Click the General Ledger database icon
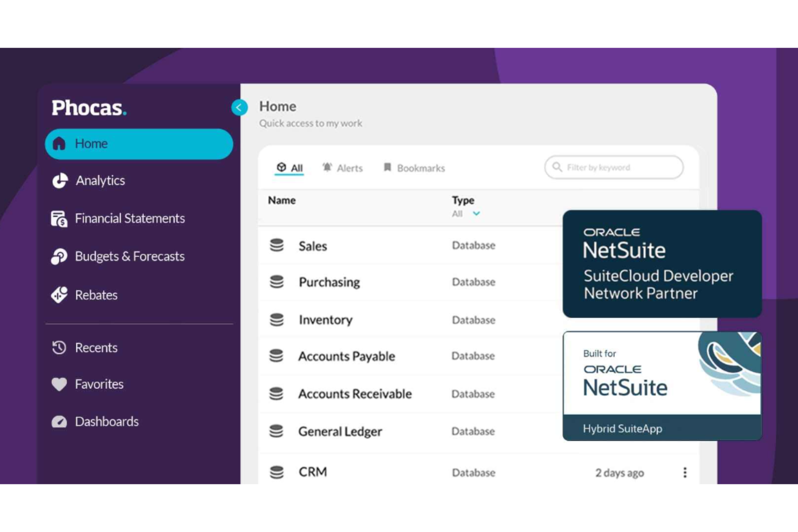798x532 pixels. click(276, 431)
